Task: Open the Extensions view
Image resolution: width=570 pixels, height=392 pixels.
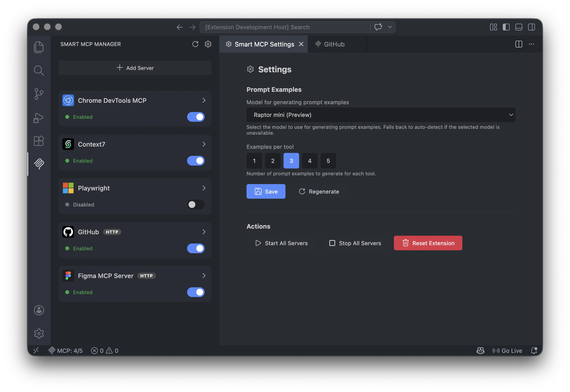Action: [38, 141]
